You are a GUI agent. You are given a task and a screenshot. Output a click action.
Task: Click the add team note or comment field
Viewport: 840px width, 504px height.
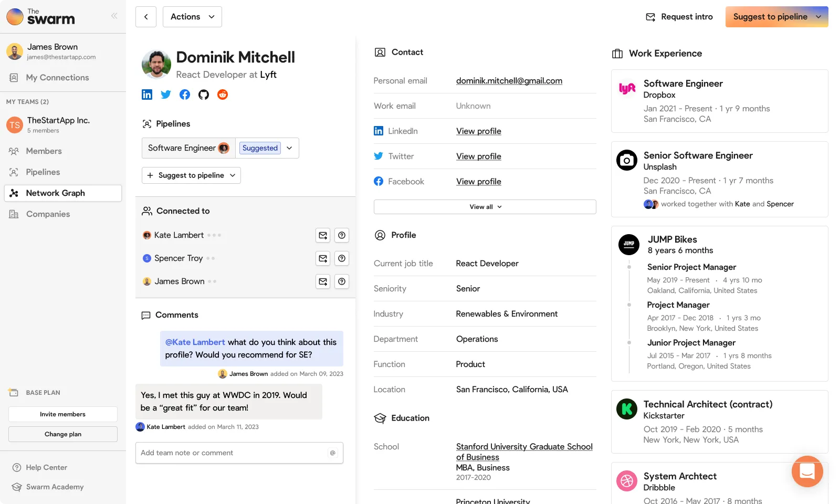coord(239,453)
